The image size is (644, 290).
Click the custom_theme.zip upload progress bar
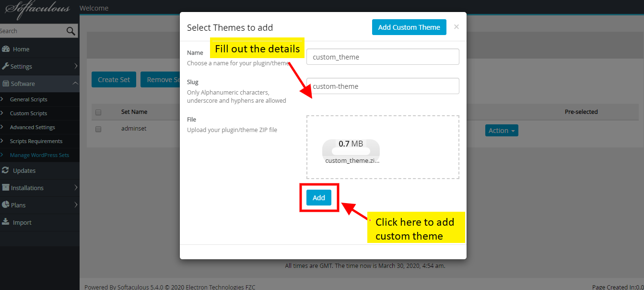[351, 151]
